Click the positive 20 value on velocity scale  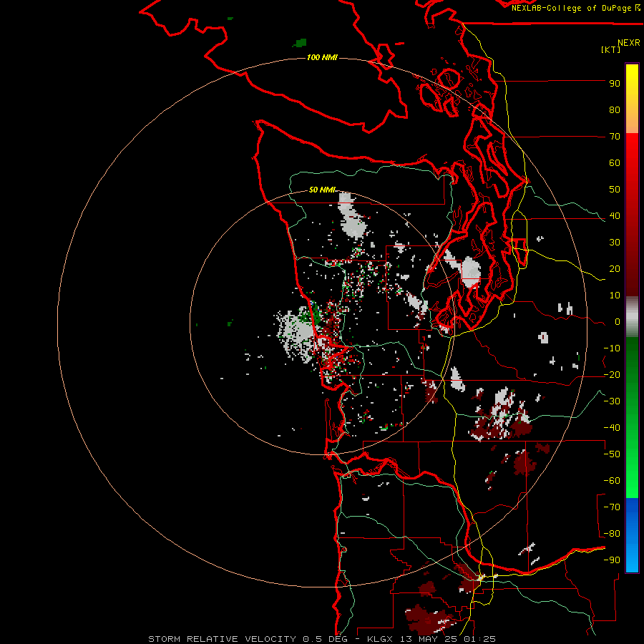[x=615, y=269]
